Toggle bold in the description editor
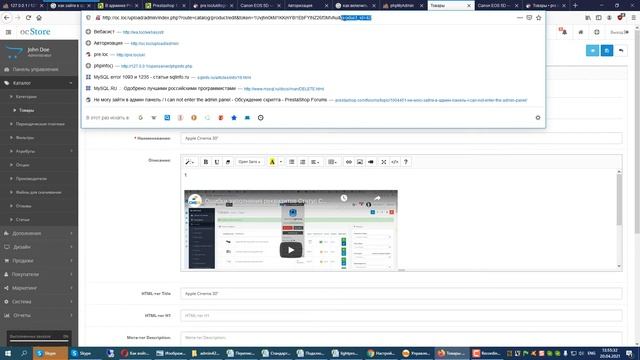This screenshot has height=360, width=640. (206, 162)
